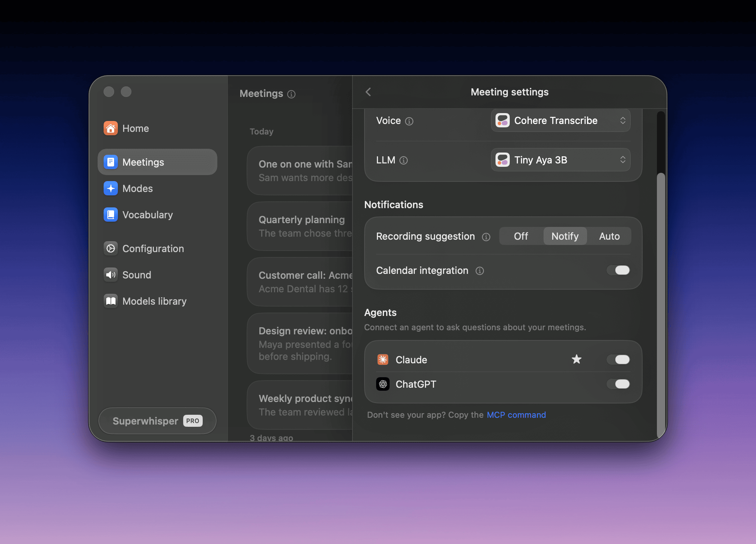Open the LLM Tiny Aya 3B dropdown
Screen dimensions: 756x544
pyautogui.click(x=560, y=160)
